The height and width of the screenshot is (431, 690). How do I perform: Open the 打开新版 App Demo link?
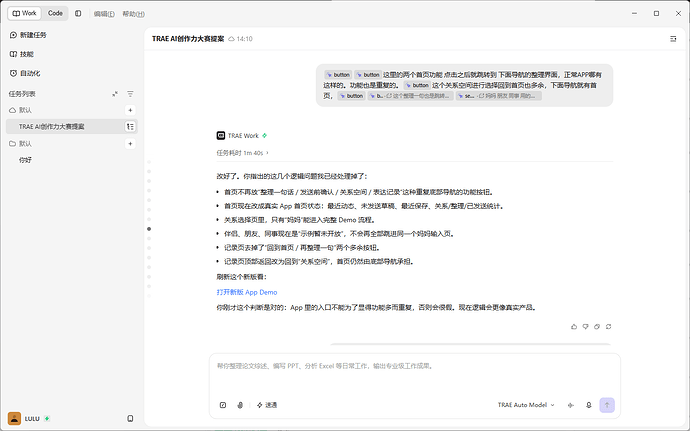(247, 292)
